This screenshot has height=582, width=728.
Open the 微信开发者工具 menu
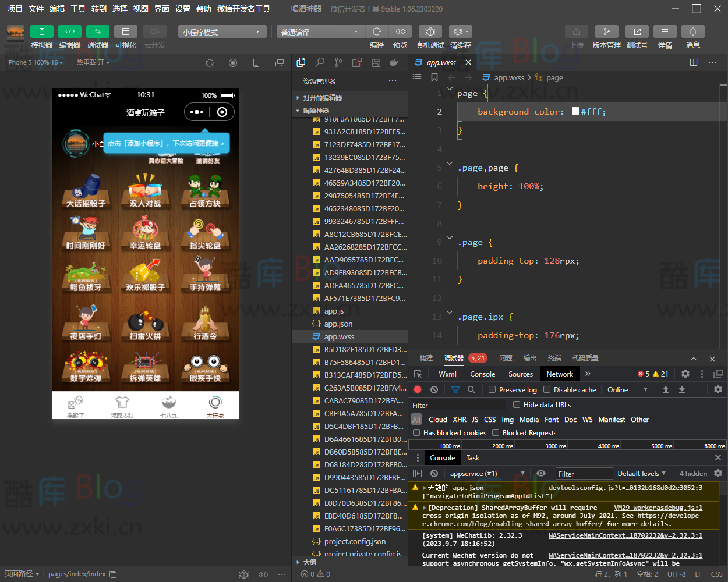(x=243, y=9)
